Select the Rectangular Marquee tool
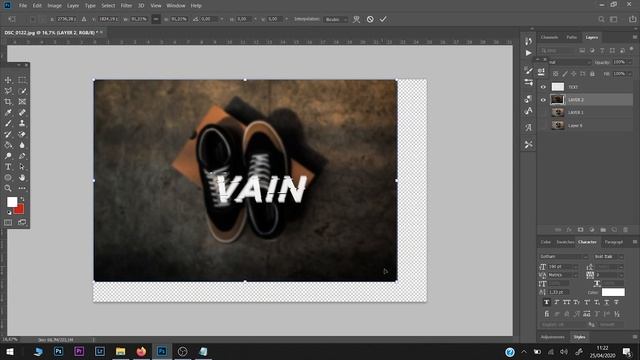This screenshot has height=360, width=640. [x=22, y=80]
